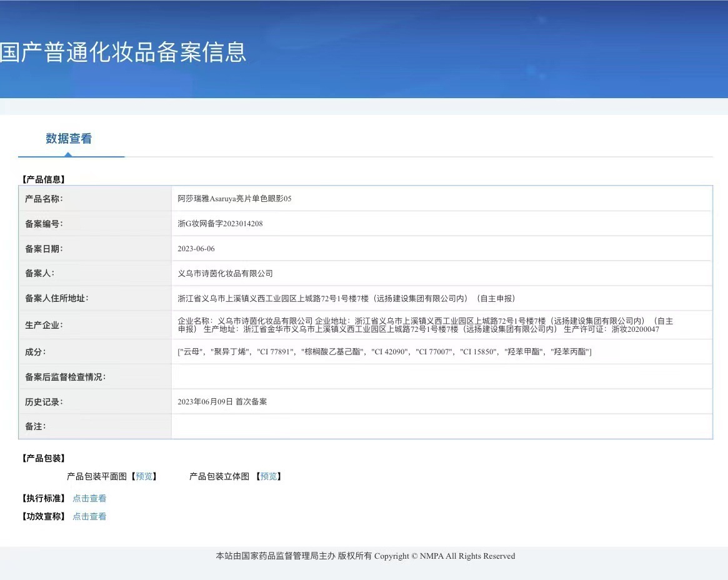
Task: Click the NMPA copyright footer text
Action: pos(366,556)
